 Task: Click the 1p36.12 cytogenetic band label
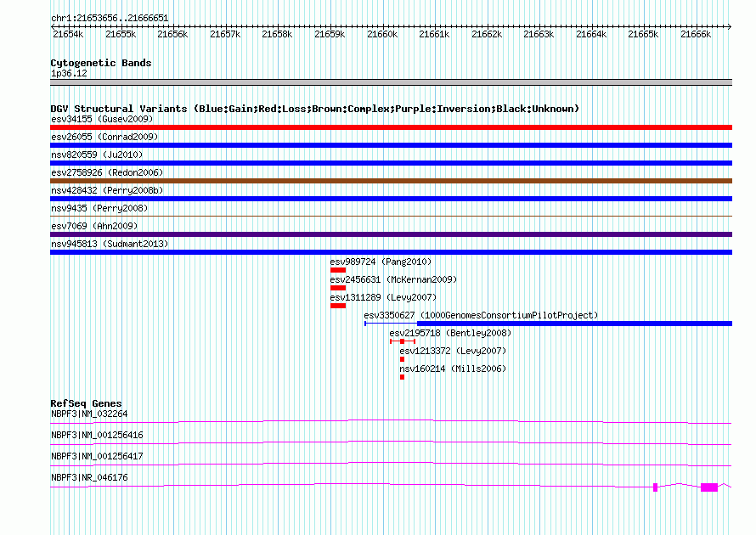tap(69, 73)
